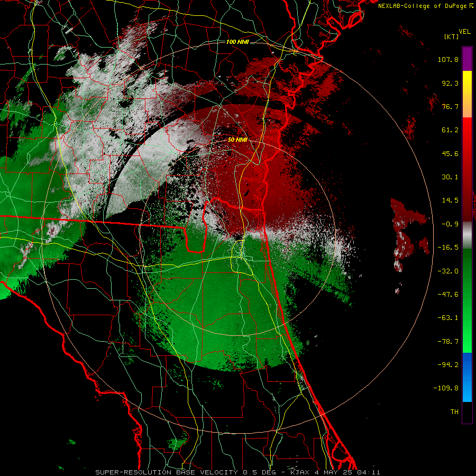
Task: Click the -78.7 velocity scale value
Action: pyautogui.click(x=448, y=342)
